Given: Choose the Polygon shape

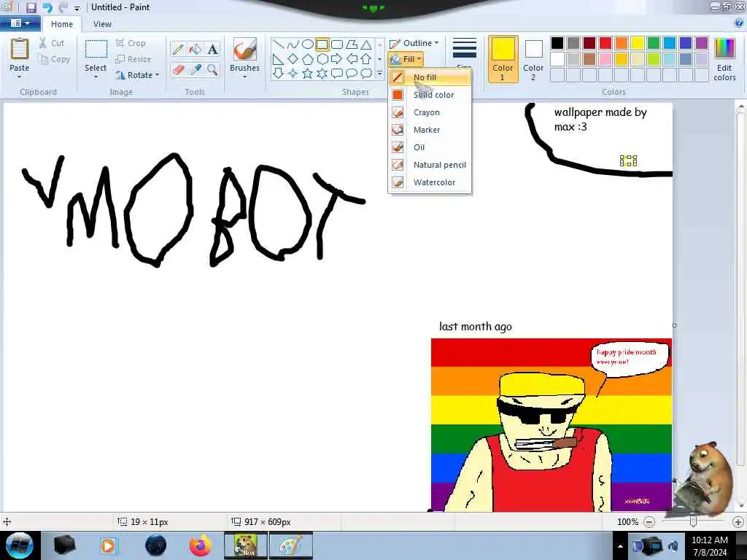Looking at the screenshot, I should pyautogui.click(x=352, y=44).
